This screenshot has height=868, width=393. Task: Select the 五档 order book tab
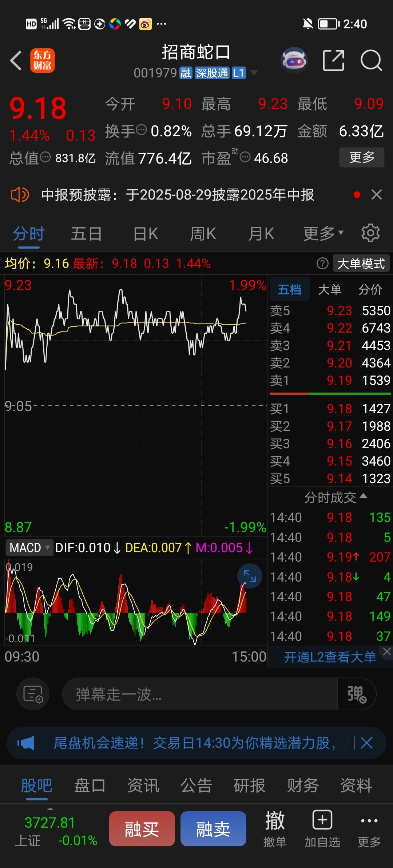tap(290, 289)
